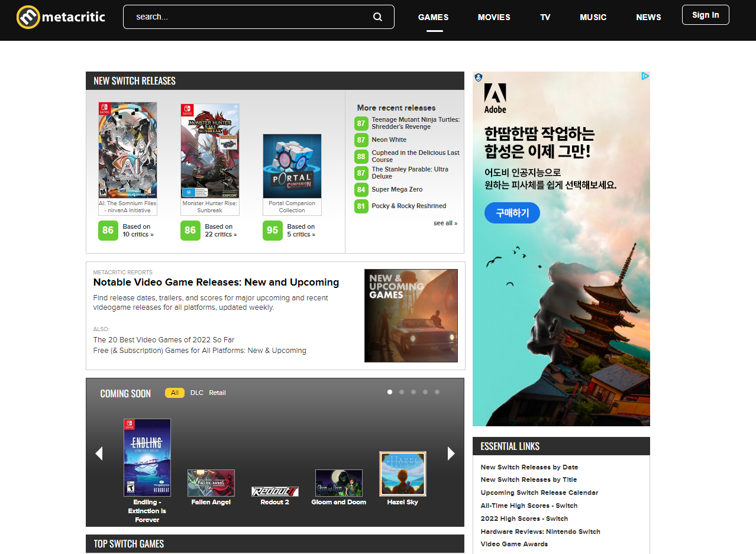Click the Sign In button
This screenshot has width=756, height=554.
(706, 15)
